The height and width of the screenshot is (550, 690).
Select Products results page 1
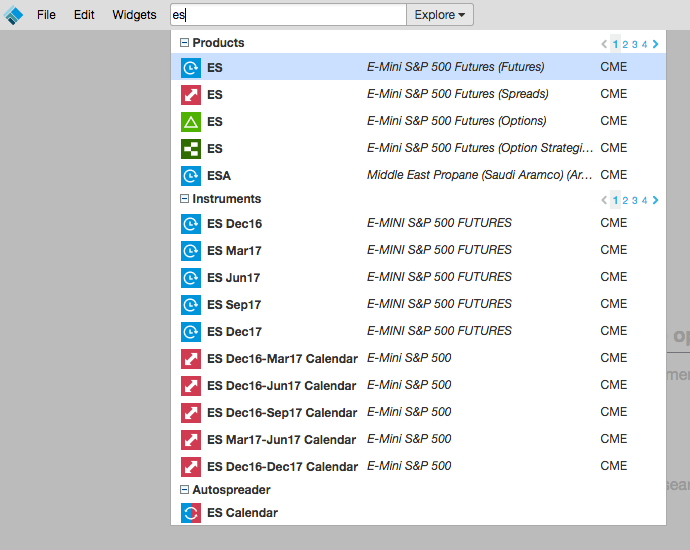pos(615,44)
